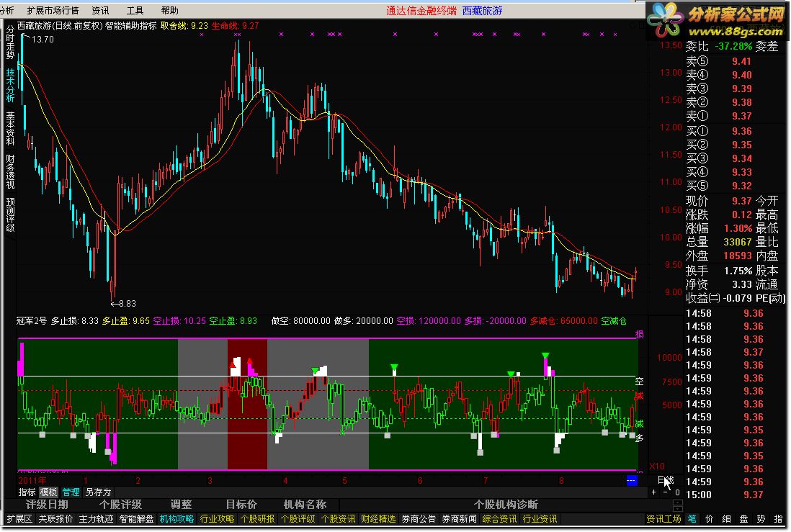791x532 pixels.
Task: Click the plus zoom-in icon
Action: (x=654, y=492)
